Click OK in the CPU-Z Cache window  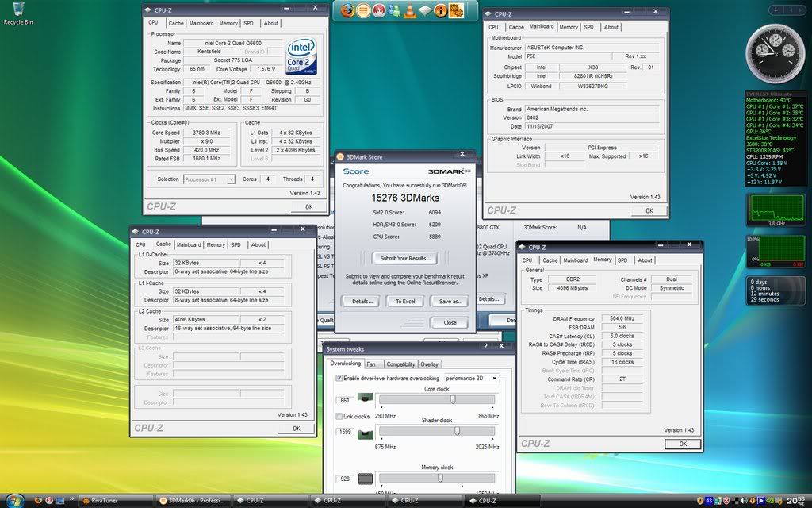297,428
